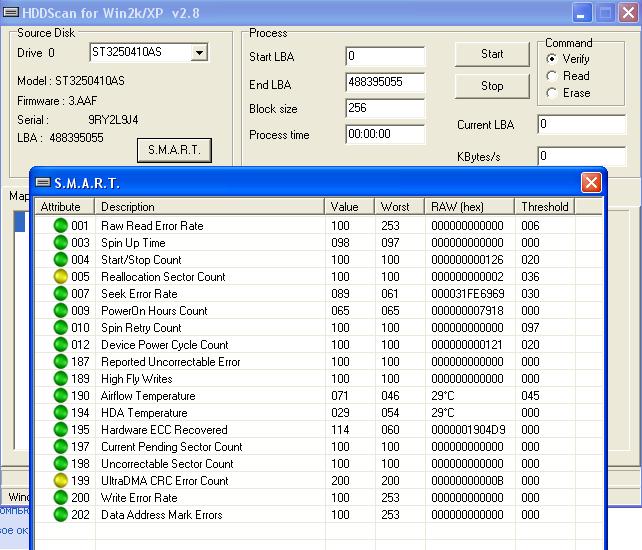This screenshot has height=550, width=642.
Task: Click Hardware ECC Recovered value 114
Action: (x=340, y=430)
